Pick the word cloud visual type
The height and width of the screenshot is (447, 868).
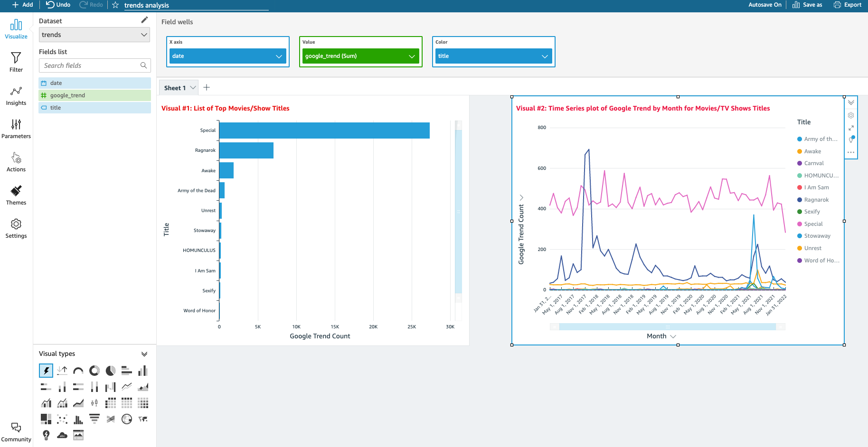(x=62, y=435)
